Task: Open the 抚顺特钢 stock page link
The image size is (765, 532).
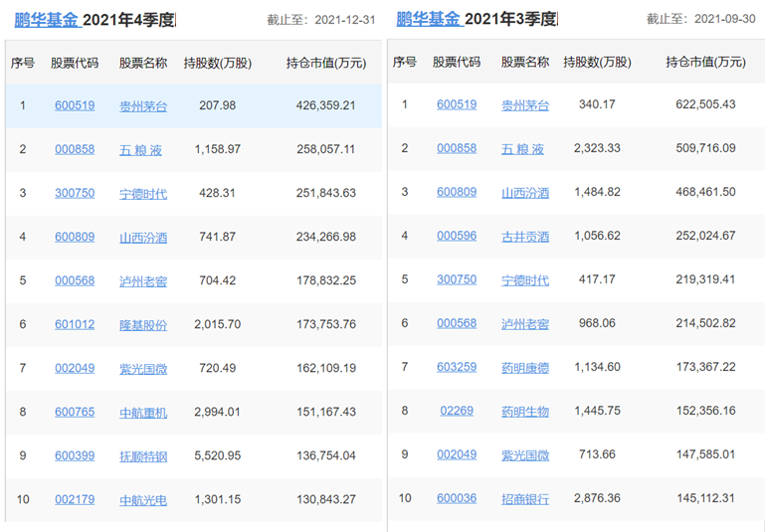Action: [x=143, y=455]
